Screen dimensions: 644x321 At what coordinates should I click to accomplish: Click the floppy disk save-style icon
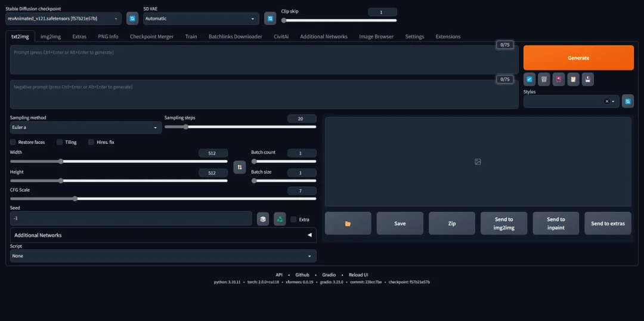[x=588, y=79]
